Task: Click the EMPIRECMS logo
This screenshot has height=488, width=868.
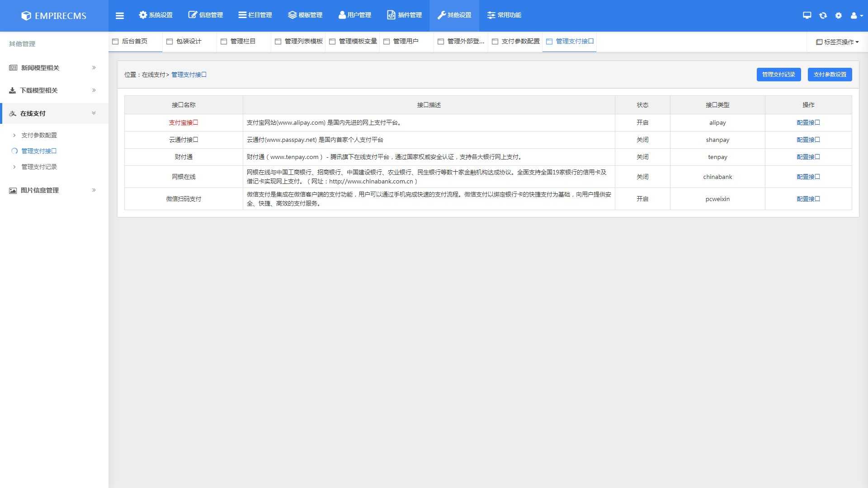Action: (x=54, y=16)
